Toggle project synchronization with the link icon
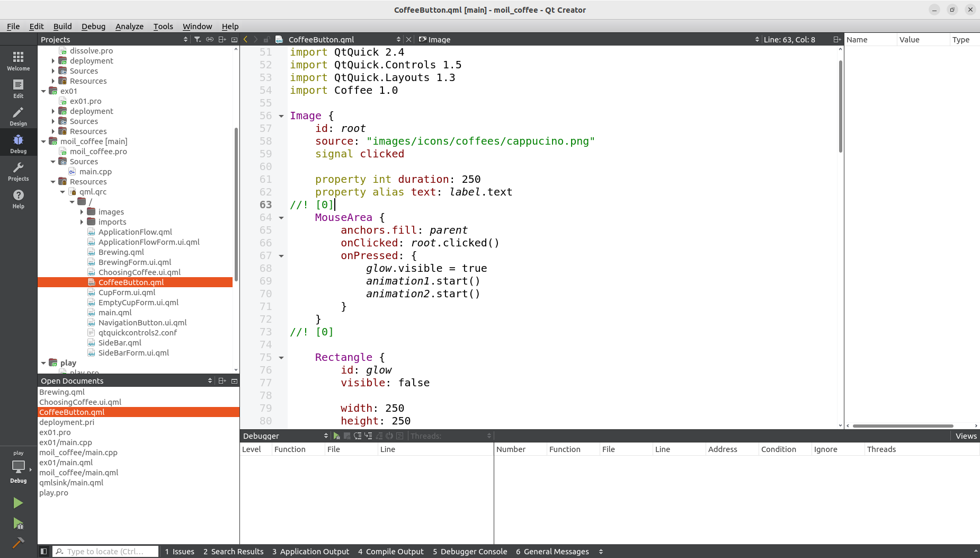 pyautogui.click(x=210, y=39)
